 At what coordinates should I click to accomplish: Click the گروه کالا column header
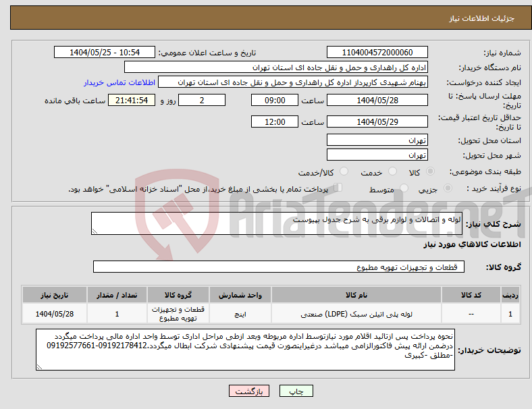click(178, 295)
